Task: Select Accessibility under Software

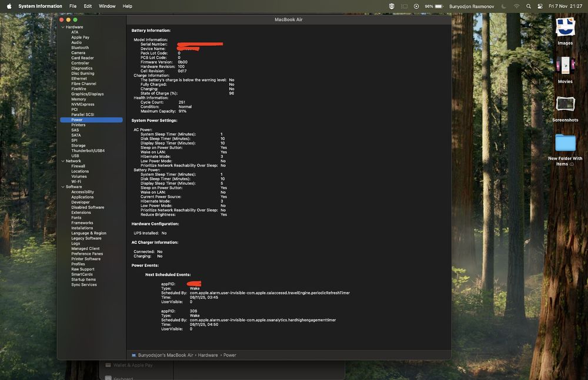Action: click(x=82, y=192)
